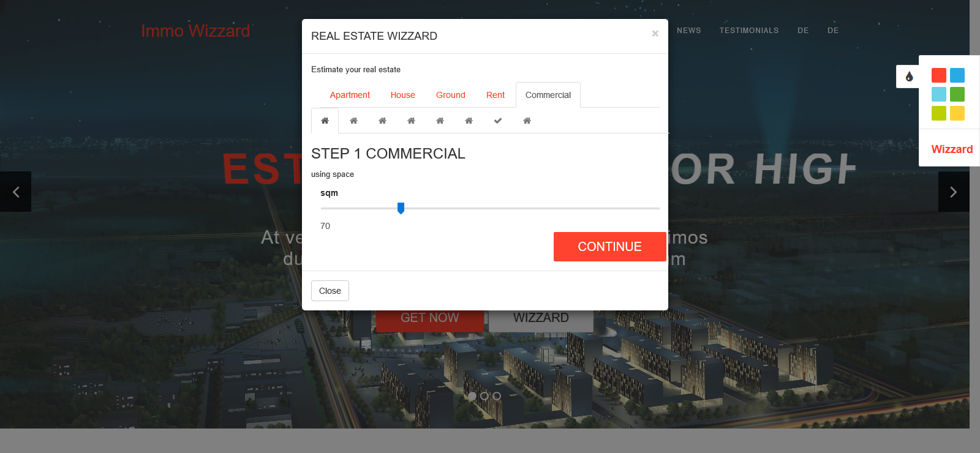The height and width of the screenshot is (453, 980).
Task: Go to next carousel slide arrow
Action: pyautogui.click(x=953, y=192)
